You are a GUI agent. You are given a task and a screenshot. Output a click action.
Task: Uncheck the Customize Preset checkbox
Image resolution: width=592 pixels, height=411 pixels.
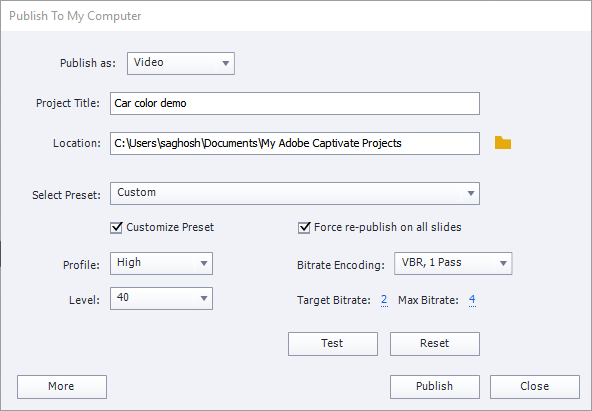[116, 228]
